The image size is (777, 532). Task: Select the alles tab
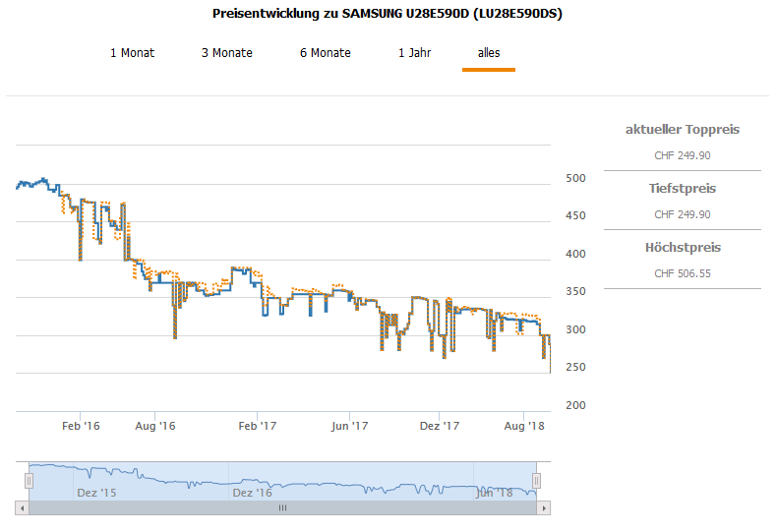coord(489,53)
